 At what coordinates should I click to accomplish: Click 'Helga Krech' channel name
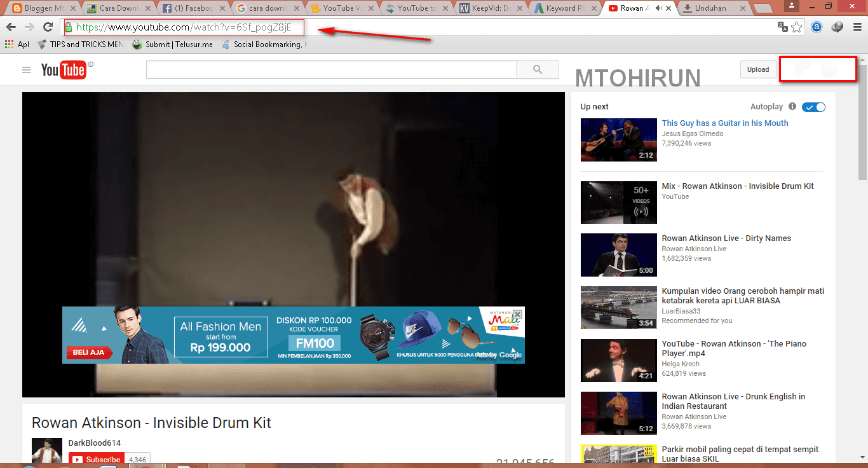pyautogui.click(x=681, y=364)
